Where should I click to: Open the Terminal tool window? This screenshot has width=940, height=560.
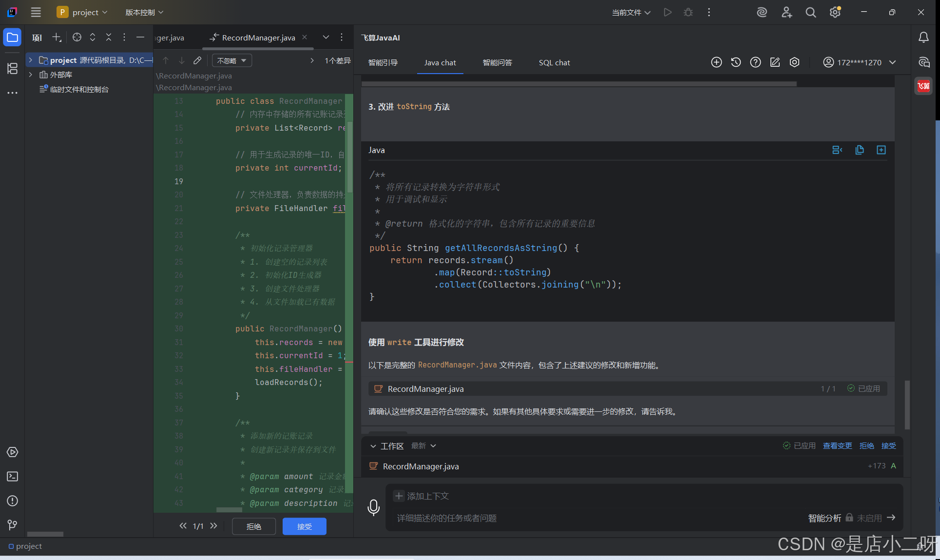(12, 476)
